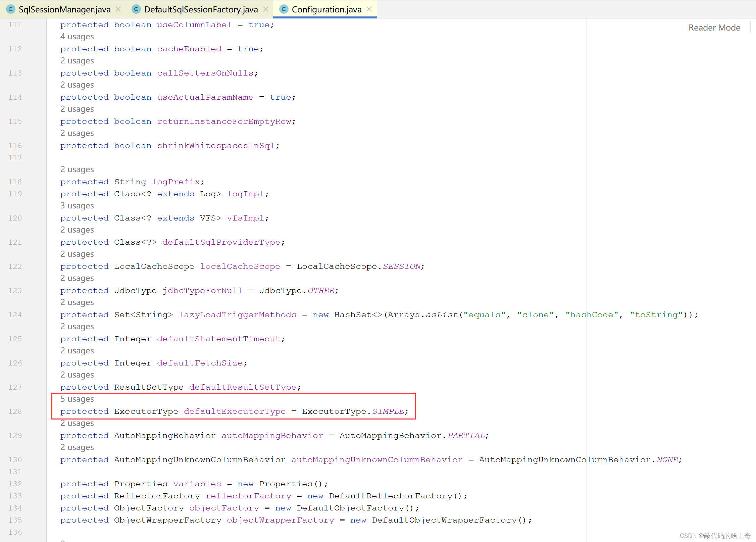Viewport: 756px width, 542px height.
Task: Click DefaultReflectorFactory constructor call
Action: coord(390,496)
